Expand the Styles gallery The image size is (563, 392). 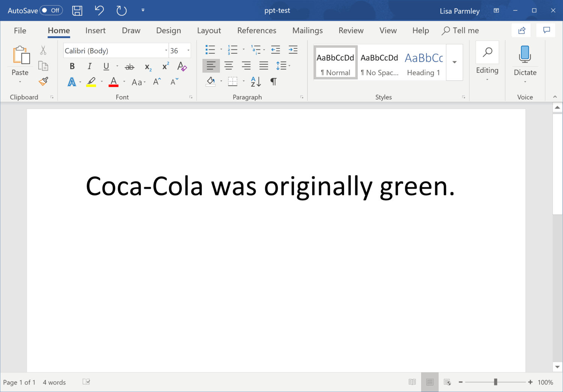pos(455,62)
